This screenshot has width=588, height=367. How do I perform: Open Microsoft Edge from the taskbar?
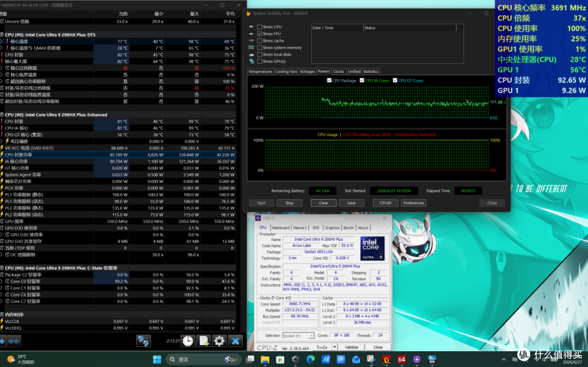[x=310, y=359]
